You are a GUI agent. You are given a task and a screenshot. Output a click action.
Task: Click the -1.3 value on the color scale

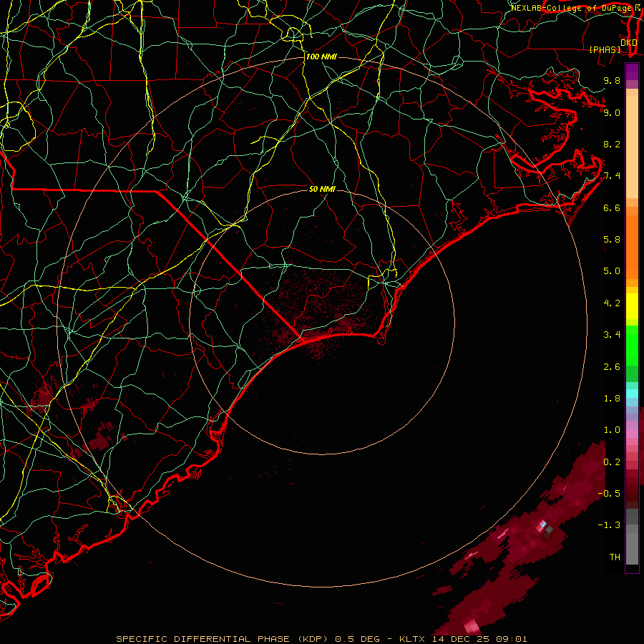click(x=609, y=525)
